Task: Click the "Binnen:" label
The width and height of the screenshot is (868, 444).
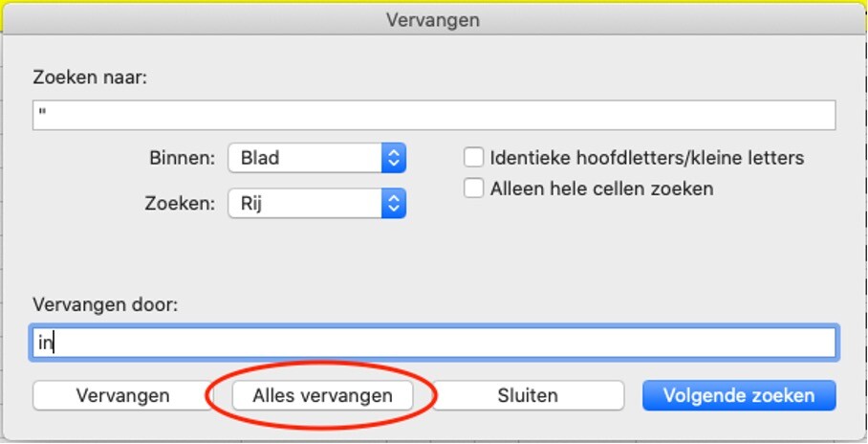Action: pos(182,159)
